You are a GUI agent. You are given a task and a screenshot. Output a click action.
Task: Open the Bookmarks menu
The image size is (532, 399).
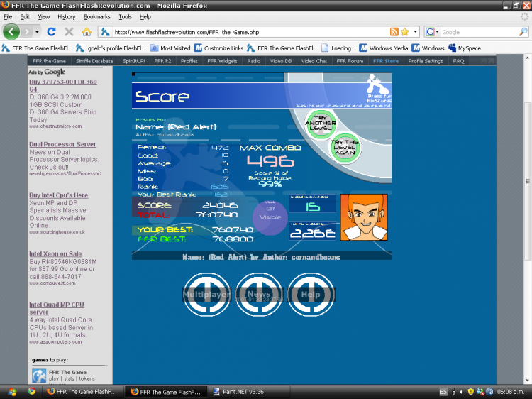[96, 16]
